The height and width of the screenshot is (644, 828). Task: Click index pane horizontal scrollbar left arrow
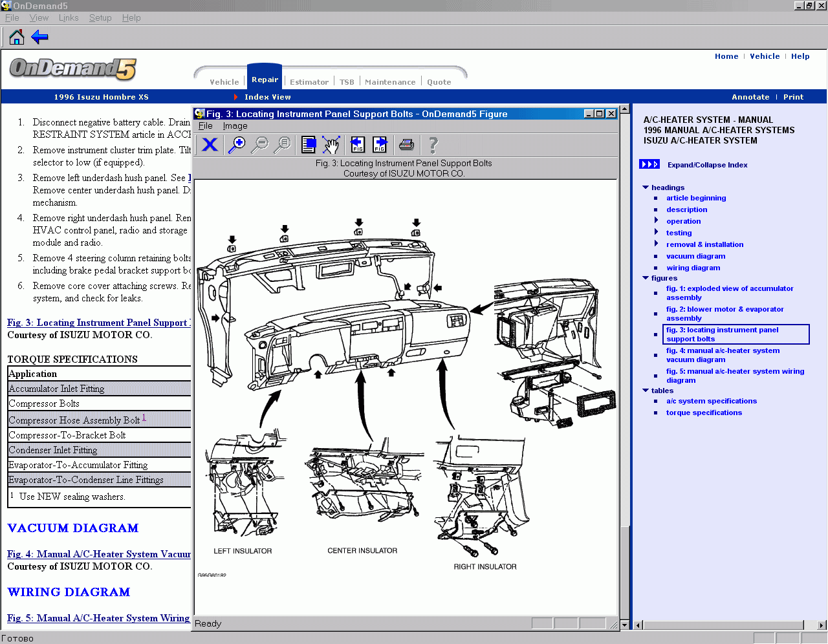[638, 625]
